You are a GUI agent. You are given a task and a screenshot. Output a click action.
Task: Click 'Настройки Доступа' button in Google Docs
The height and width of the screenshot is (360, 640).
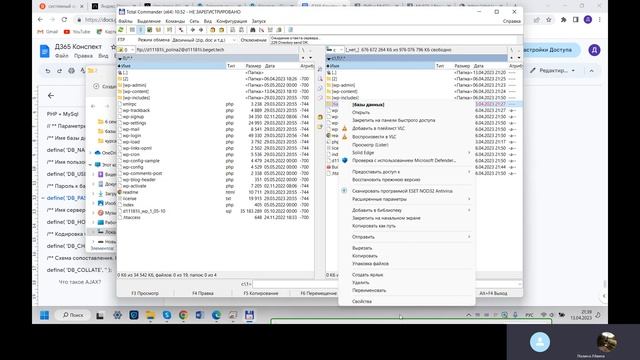(549, 50)
